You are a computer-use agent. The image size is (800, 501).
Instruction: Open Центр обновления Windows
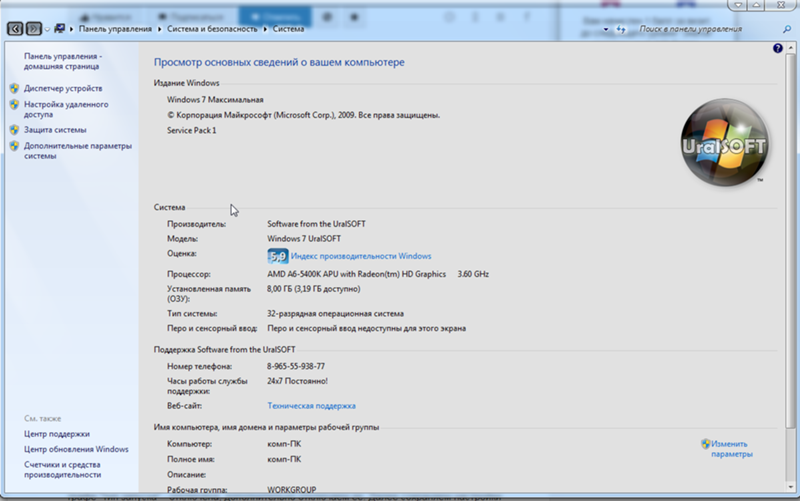pyautogui.click(x=76, y=449)
